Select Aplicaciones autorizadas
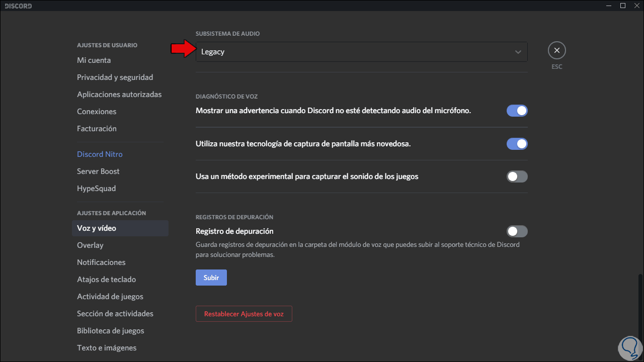Screen dimensions: 644x362 (x=120, y=95)
